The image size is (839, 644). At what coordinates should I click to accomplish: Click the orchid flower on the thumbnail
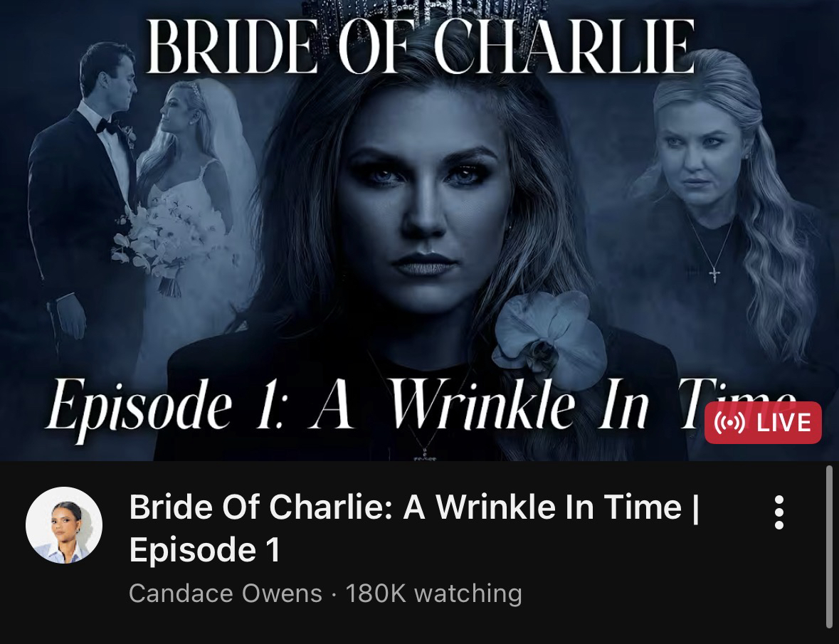[x=549, y=334]
